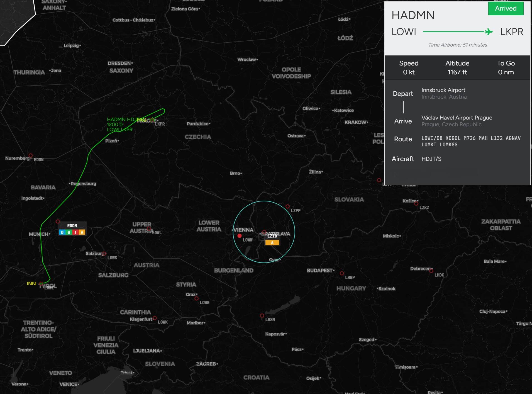Click the green G ground badge at EDDM

coord(69,232)
